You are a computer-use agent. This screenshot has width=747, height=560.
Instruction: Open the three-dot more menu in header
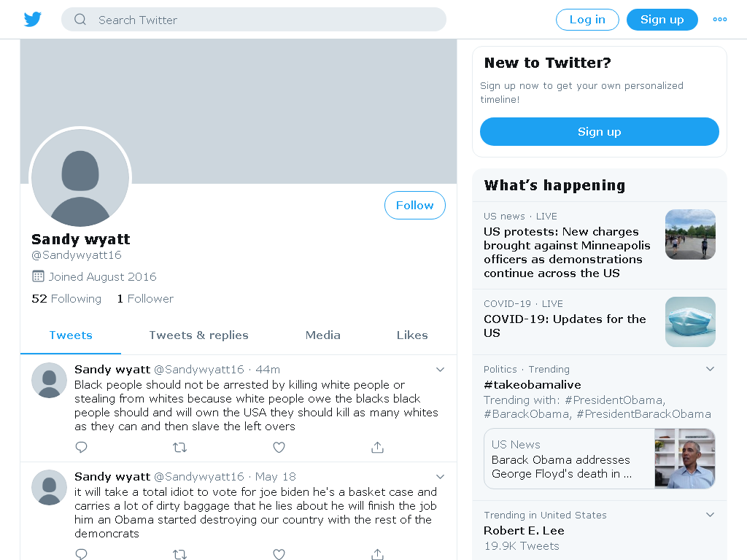point(719,20)
